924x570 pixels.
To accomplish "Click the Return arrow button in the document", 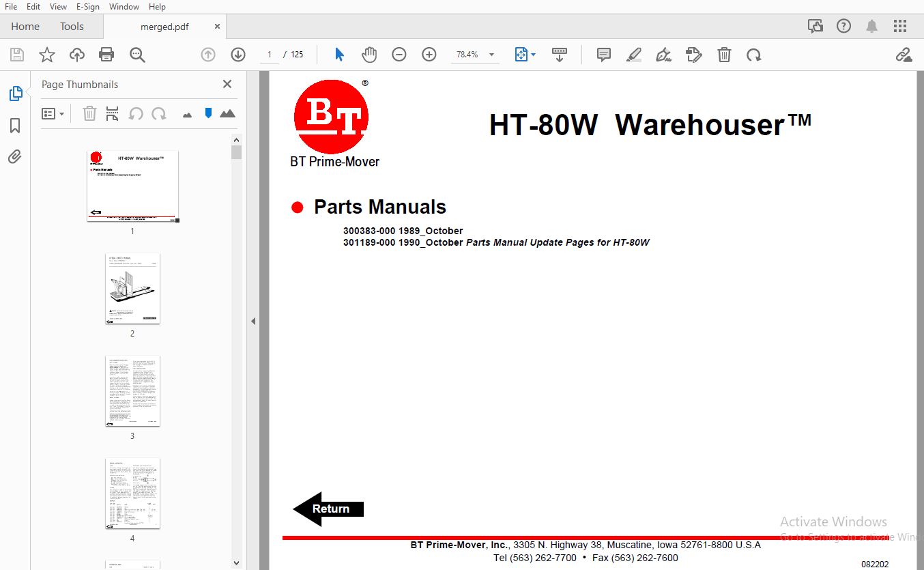I will pos(328,509).
